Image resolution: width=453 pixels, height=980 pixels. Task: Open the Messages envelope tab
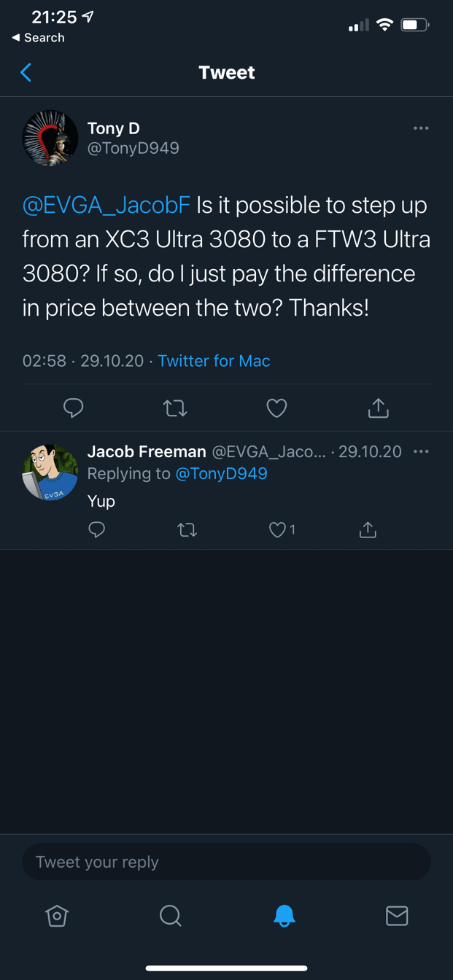click(397, 916)
